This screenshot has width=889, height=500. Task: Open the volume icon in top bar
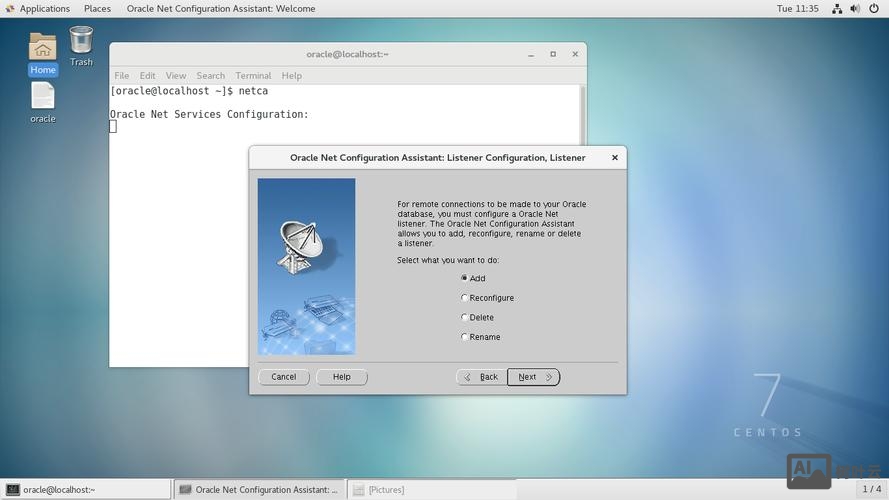855,9
